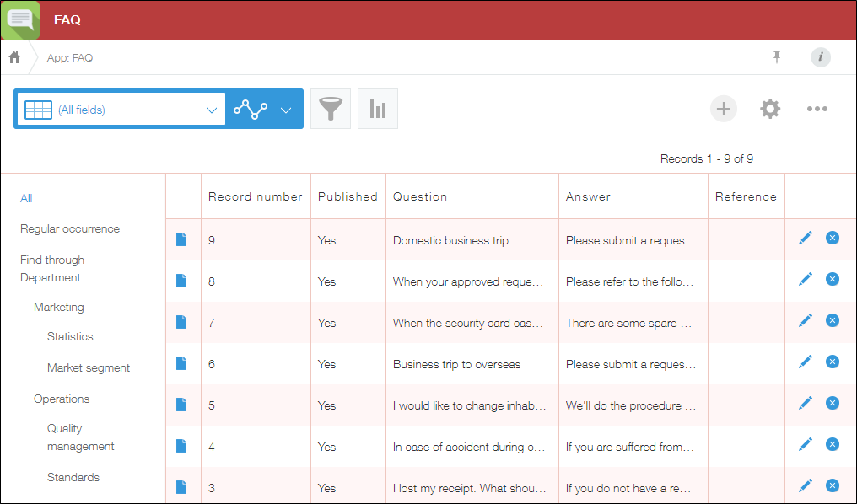Select the All category in sidebar
Viewport: 857px width, 504px height.
[x=25, y=198]
